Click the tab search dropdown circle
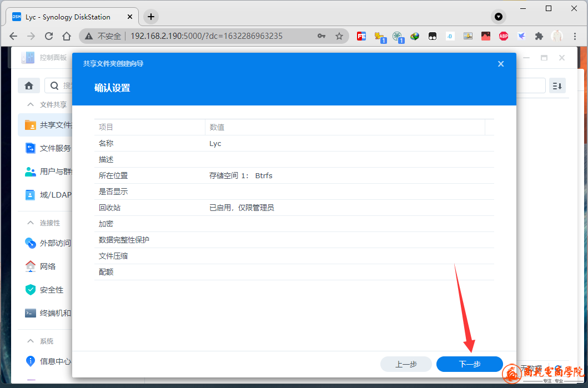Screen dimensions: 588x388 pyautogui.click(x=499, y=17)
